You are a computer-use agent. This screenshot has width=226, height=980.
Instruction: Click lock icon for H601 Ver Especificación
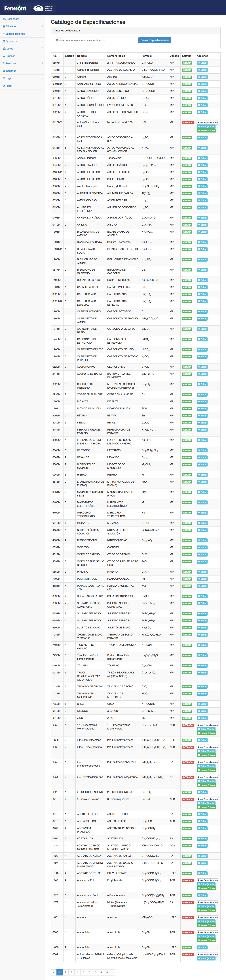[198, 918]
